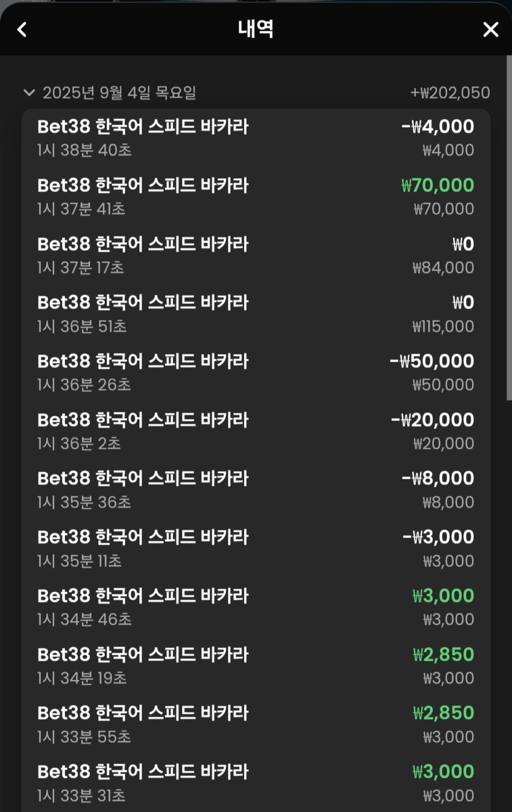Click the 내역 title text
The image size is (512, 812).
click(x=256, y=29)
